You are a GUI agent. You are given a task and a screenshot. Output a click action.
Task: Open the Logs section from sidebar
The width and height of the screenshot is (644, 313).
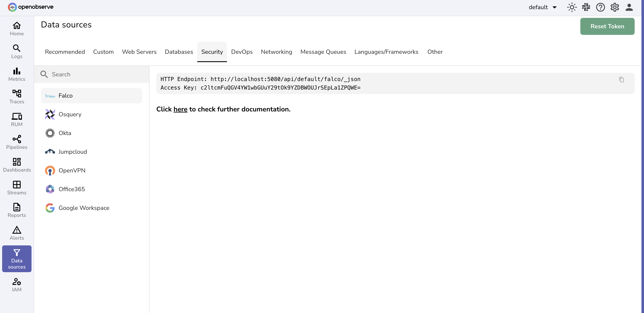tap(16, 51)
